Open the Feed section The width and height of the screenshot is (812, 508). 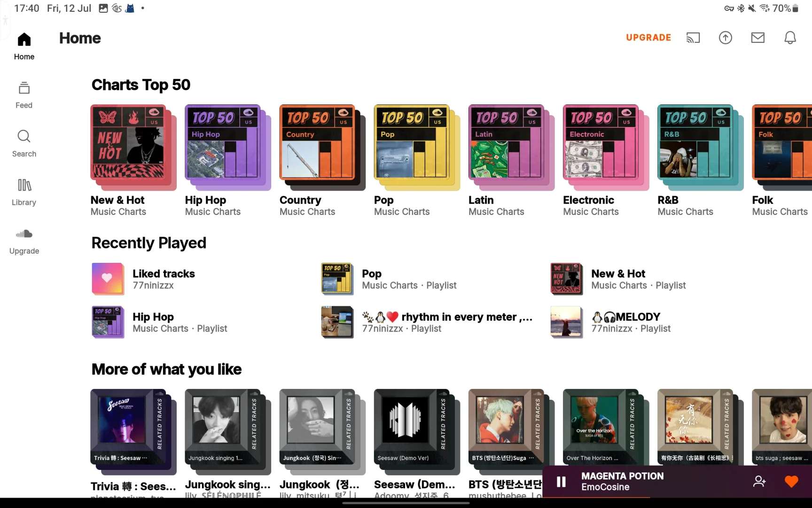click(24, 95)
